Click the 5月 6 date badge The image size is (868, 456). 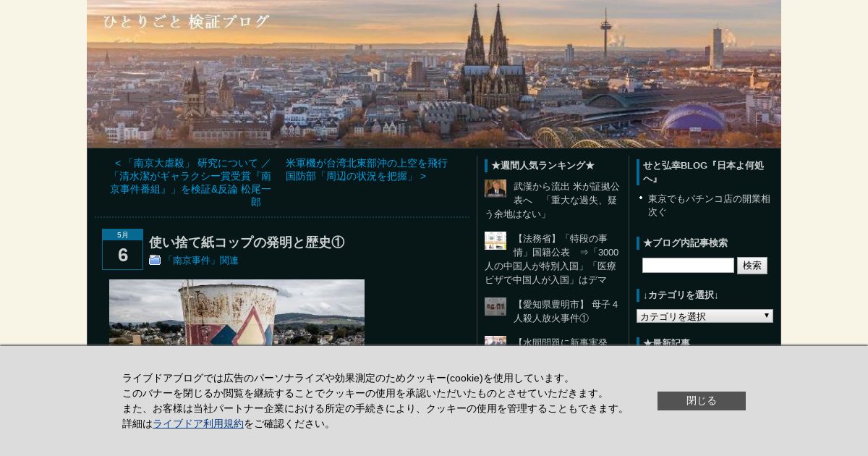click(x=122, y=249)
